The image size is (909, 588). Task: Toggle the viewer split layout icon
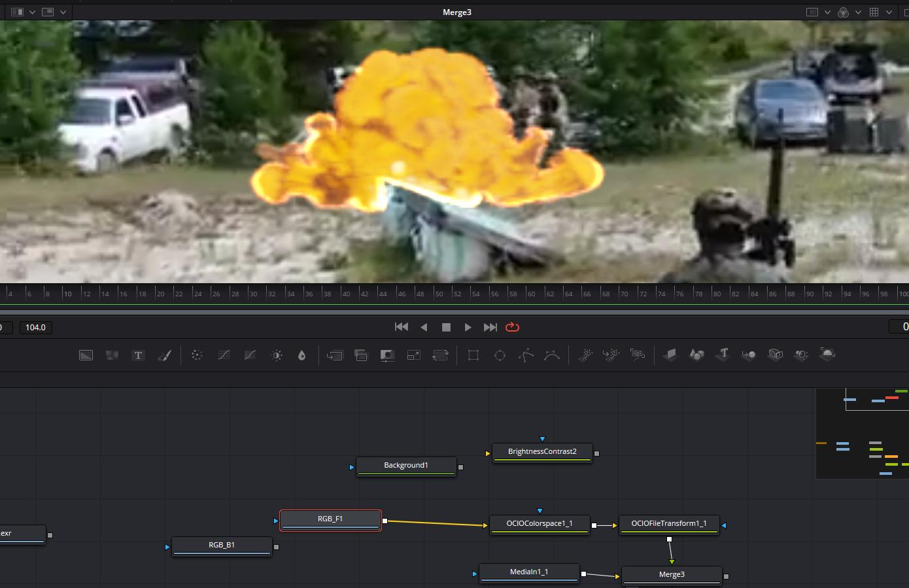tap(18, 12)
